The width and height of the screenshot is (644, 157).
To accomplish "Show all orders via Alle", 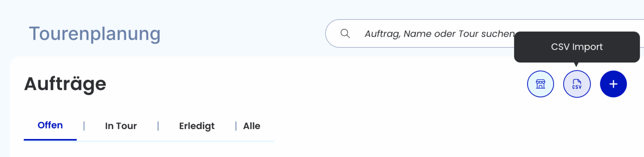I will (252, 126).
